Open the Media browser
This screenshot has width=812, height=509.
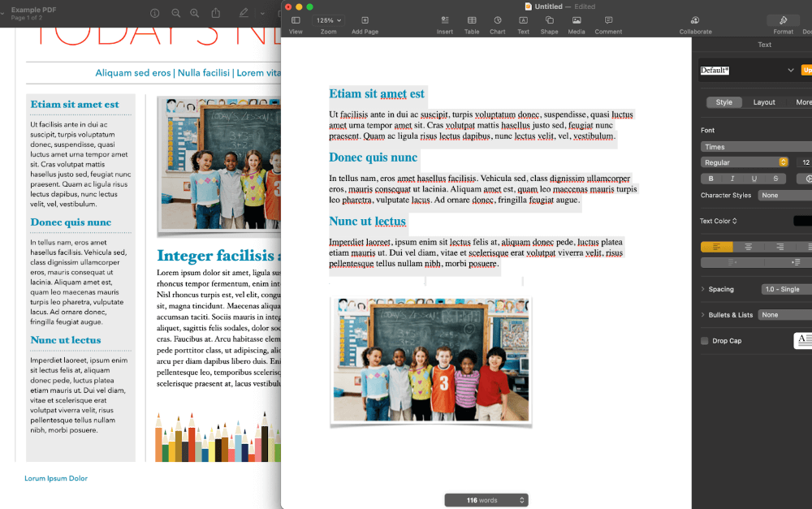(576, 24)
